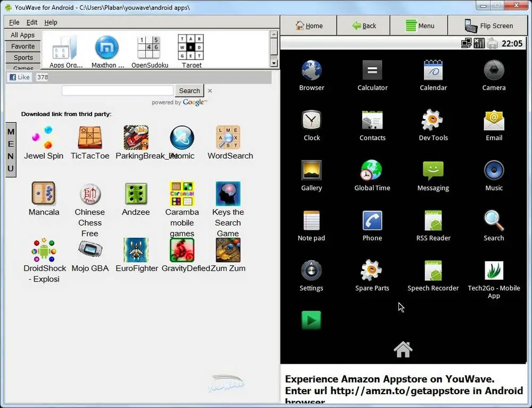Open the Clock app
532x408 pixels.
[x=311, y=120]
